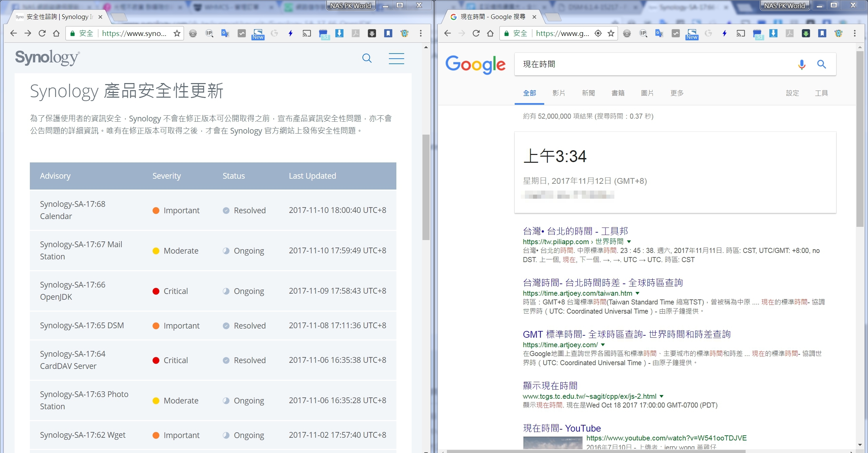Click the Synology page vertical scrollbar thumb
Image resolution: width=868 pixels, height=453 pixels.
(x=426, y=187)
